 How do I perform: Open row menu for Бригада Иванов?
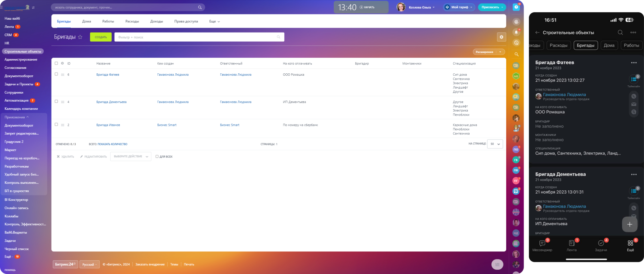pos(63,125)
